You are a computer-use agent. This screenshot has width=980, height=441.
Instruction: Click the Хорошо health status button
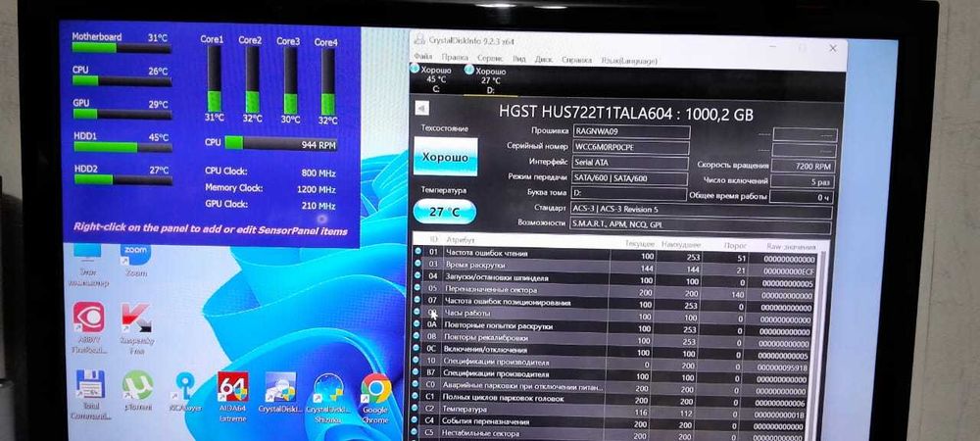point(445,157)
